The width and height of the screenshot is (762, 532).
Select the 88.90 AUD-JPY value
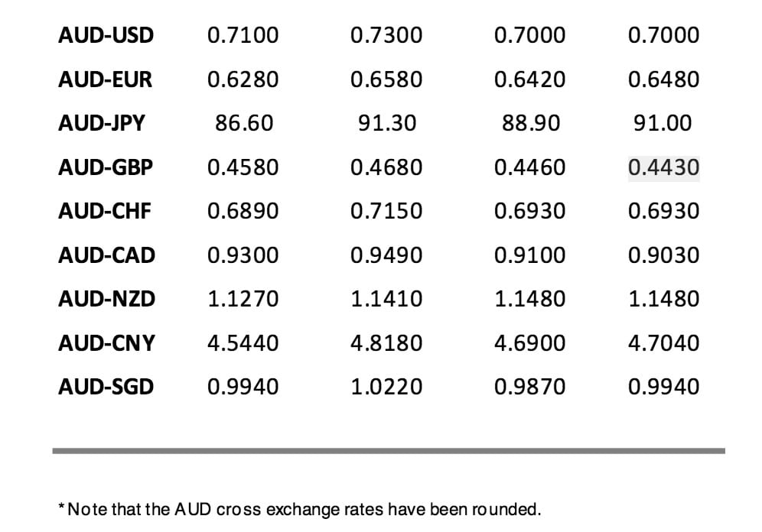(530, 123)
